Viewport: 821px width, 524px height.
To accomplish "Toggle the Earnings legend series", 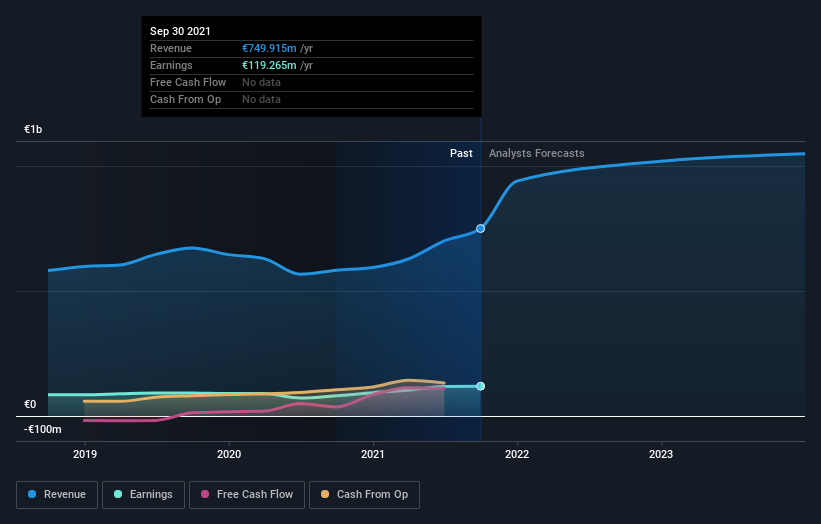I will tap(143, 495).
